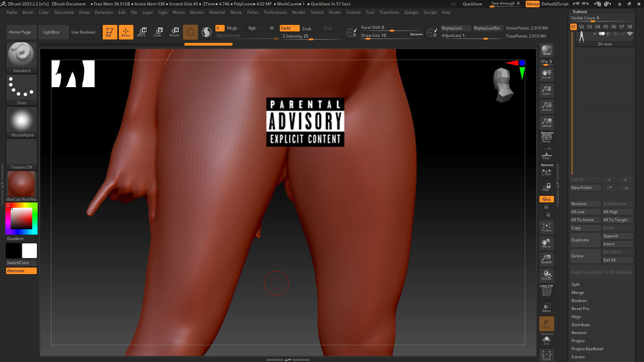
Task: Open the Zplugin menu
Action: pyautogui.click(x=411, y=12)
